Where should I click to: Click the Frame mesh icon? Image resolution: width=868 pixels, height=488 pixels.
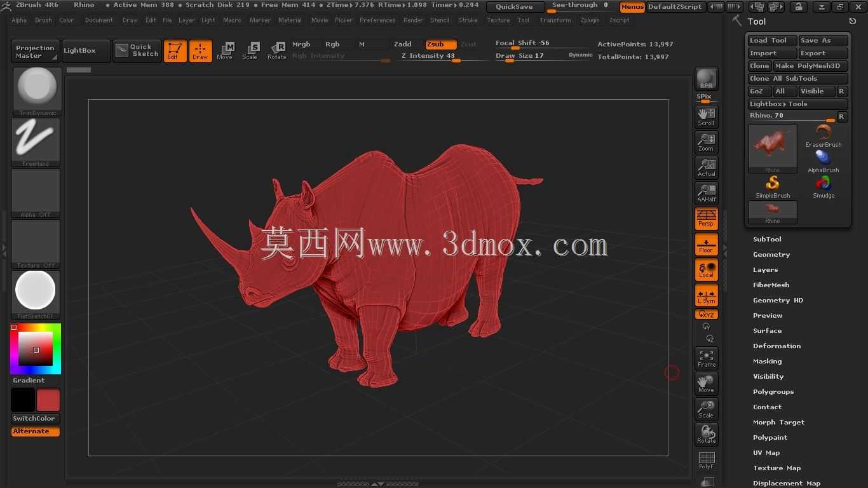pyautogui.click(x=707, y=358)
